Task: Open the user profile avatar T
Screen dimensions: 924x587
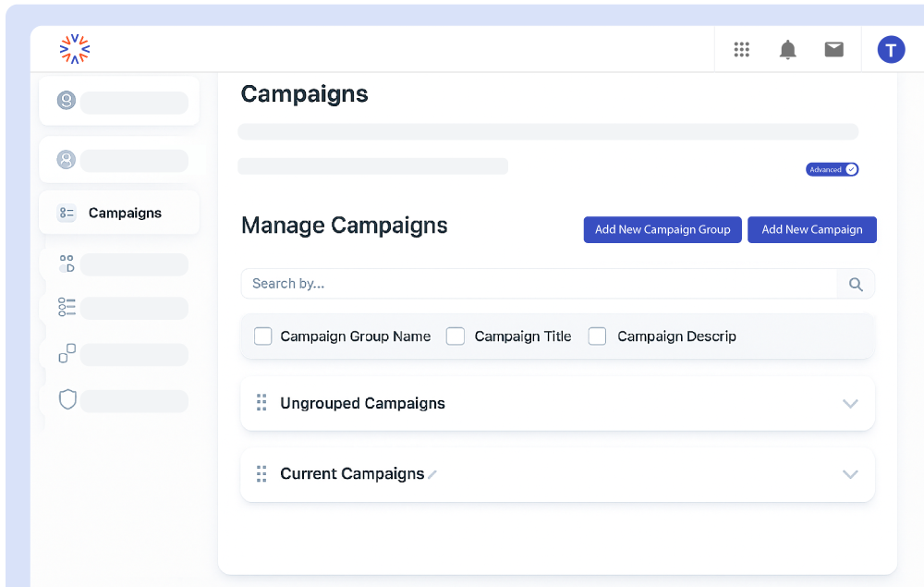Action: [890, 50]
